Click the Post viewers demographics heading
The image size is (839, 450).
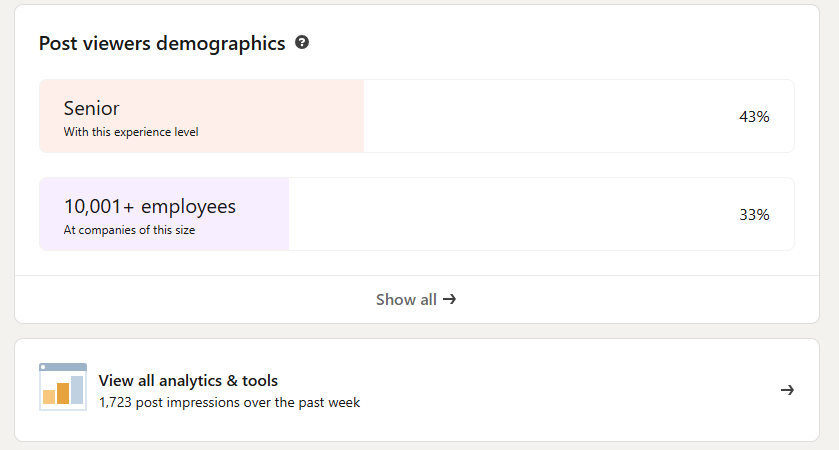tap(162, 43)
